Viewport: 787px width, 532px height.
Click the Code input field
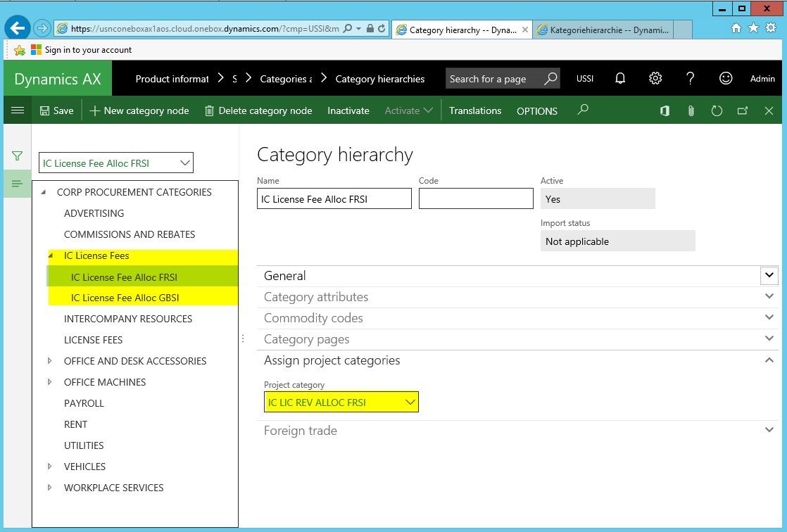(x=476, y=198)
